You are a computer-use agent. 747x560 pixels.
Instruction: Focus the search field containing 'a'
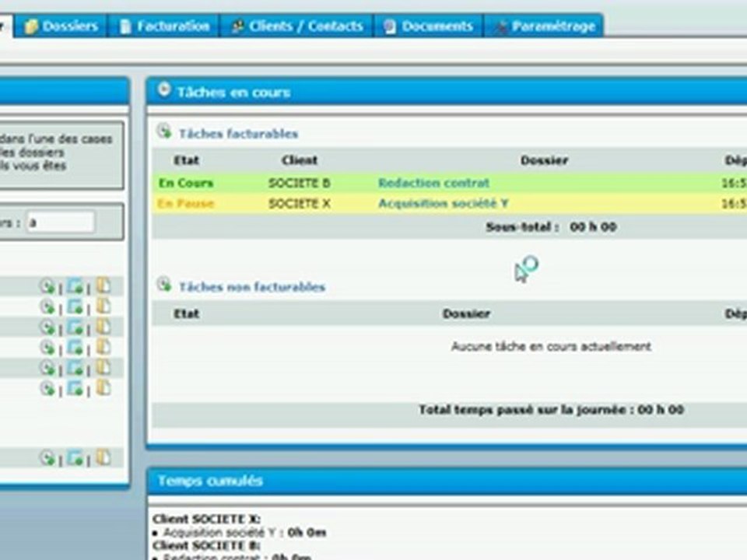[60, 222]
